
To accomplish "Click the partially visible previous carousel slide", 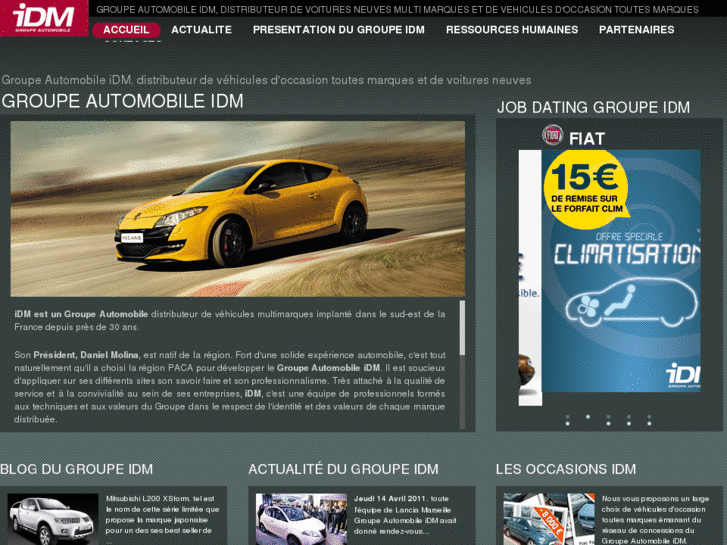I will point(530,277).
